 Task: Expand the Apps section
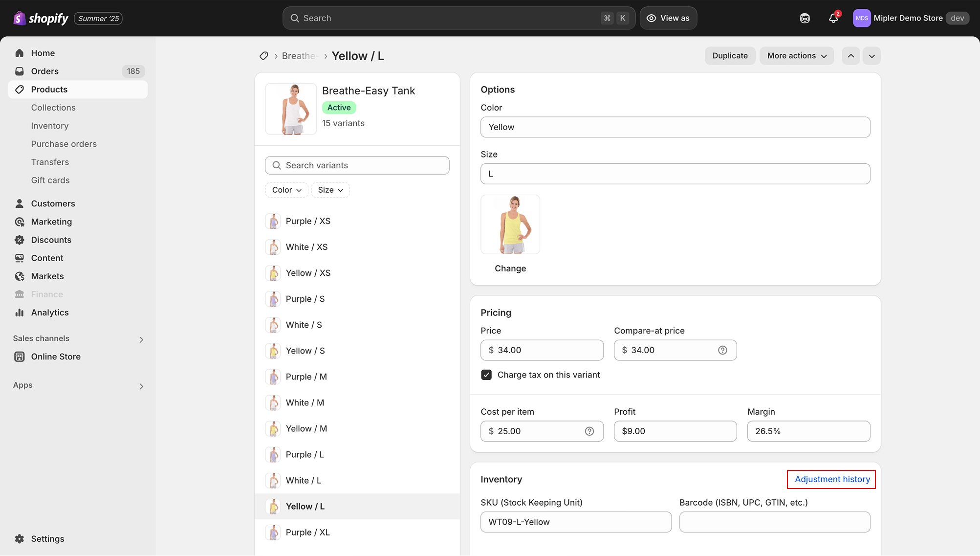pos(141,386)
